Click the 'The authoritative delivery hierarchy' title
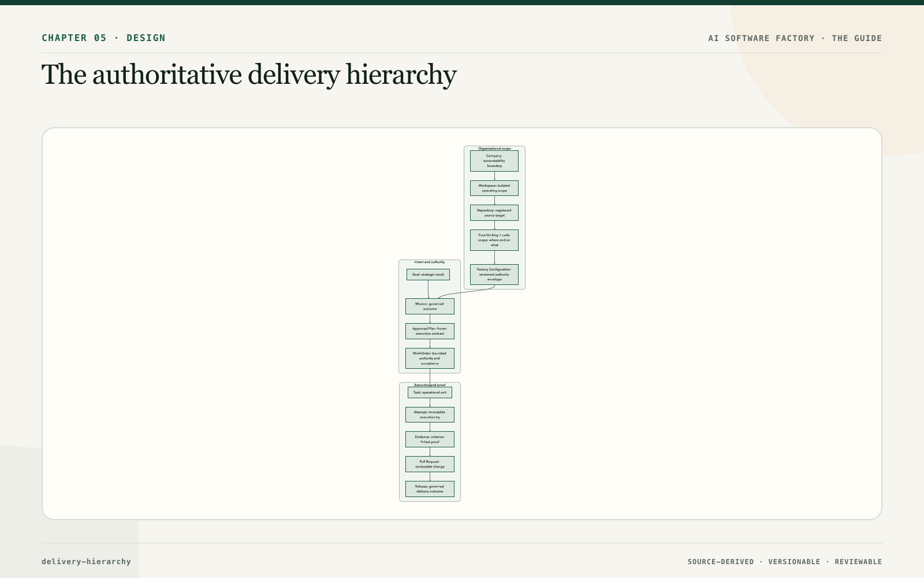This screenshot has height=578, width=924. point(249,75)
